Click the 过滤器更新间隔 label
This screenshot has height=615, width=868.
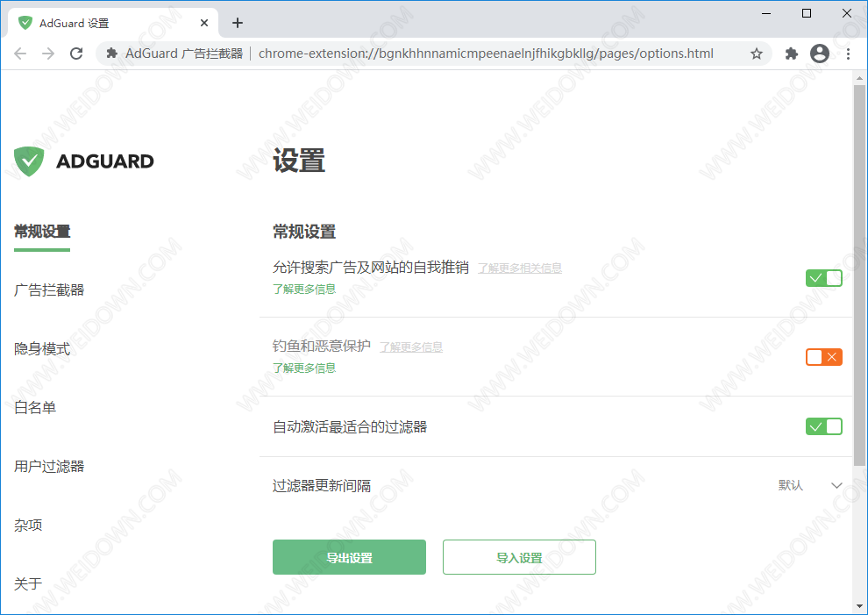pyautogui.click(x=322, y=485)
